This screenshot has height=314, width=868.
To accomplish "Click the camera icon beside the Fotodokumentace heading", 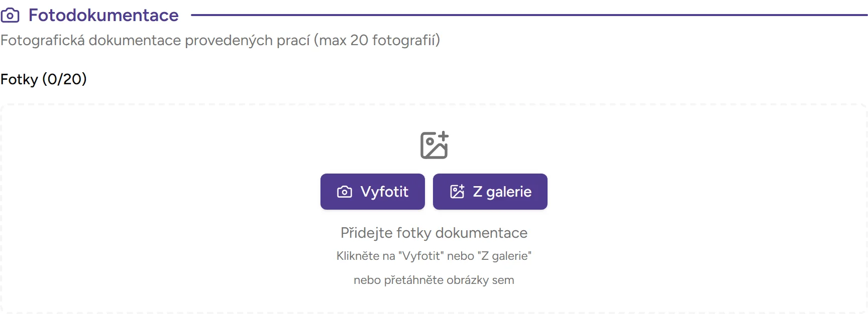I will pos(11,15).
